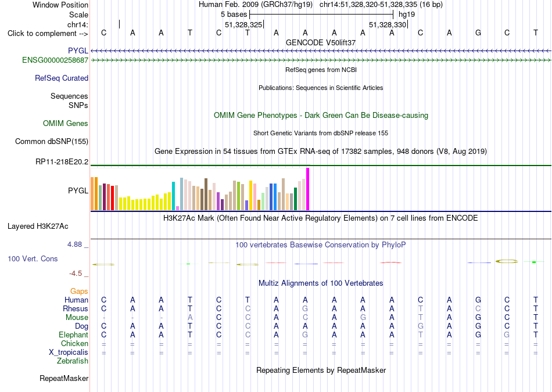Click the -4.5 PhyloP lower scale value

pyautogui.click(x=76, y=274)
